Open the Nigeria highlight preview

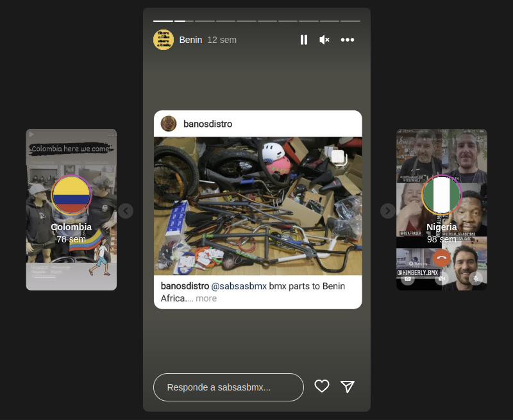tap(442, 210)
